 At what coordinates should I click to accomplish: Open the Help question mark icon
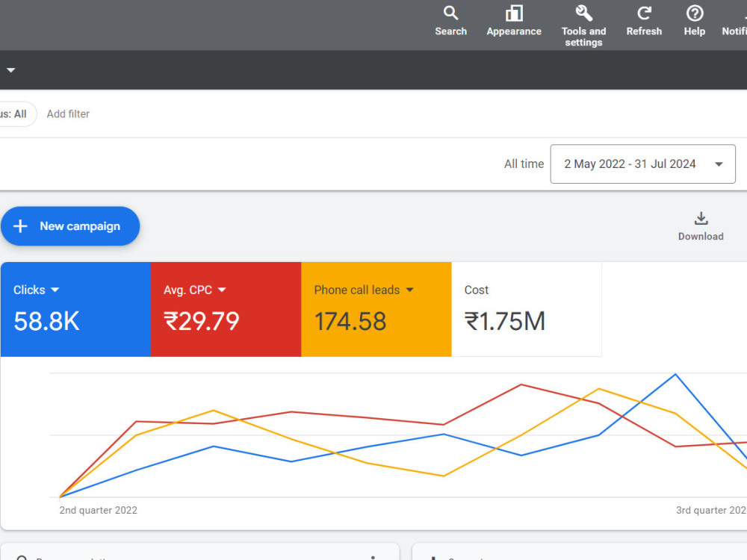[x=695, y=22]
